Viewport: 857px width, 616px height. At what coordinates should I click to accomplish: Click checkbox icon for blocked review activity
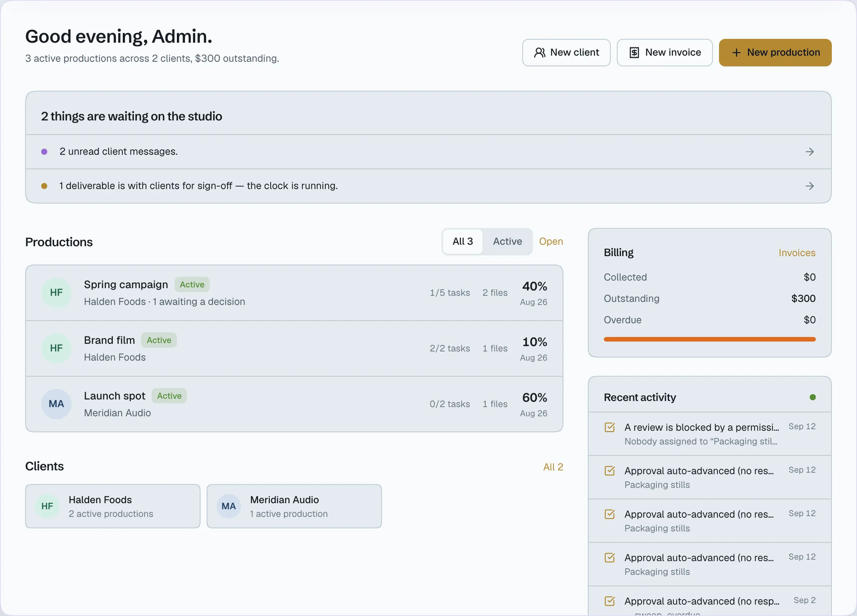tap(610, 427)
